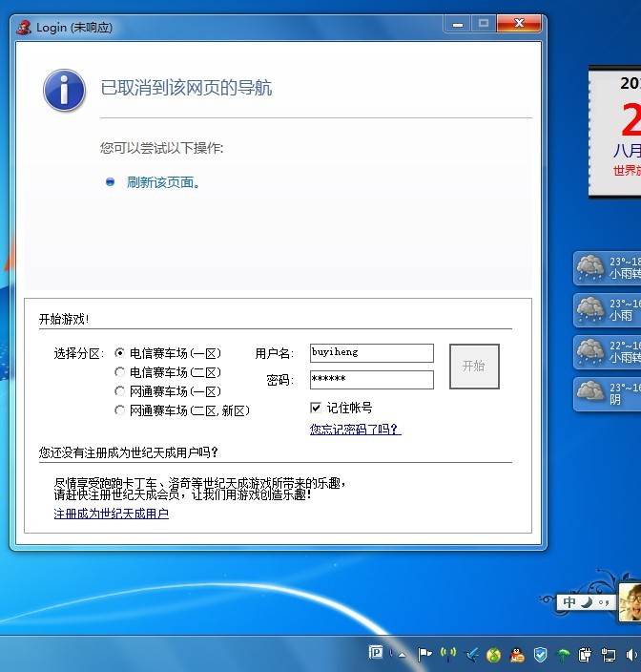Close the Login window

[519, 23]
